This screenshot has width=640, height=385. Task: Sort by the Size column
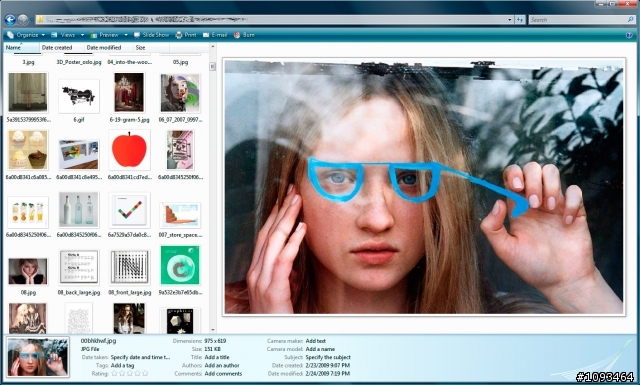coord(152,47)
